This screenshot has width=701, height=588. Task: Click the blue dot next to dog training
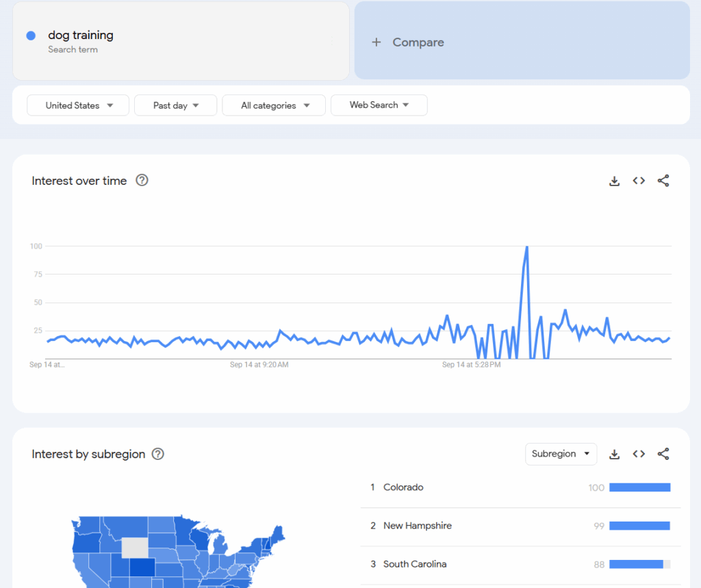tap(31, 36)
